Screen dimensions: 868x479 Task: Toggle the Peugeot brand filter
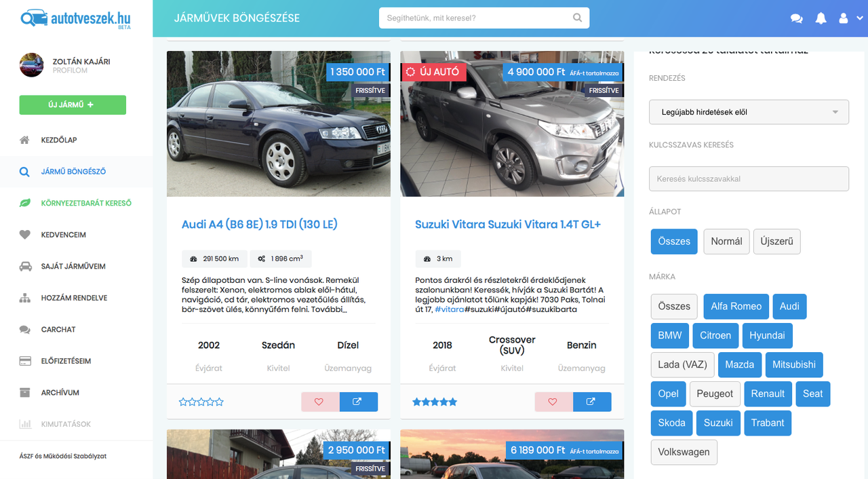click(715, 394)
